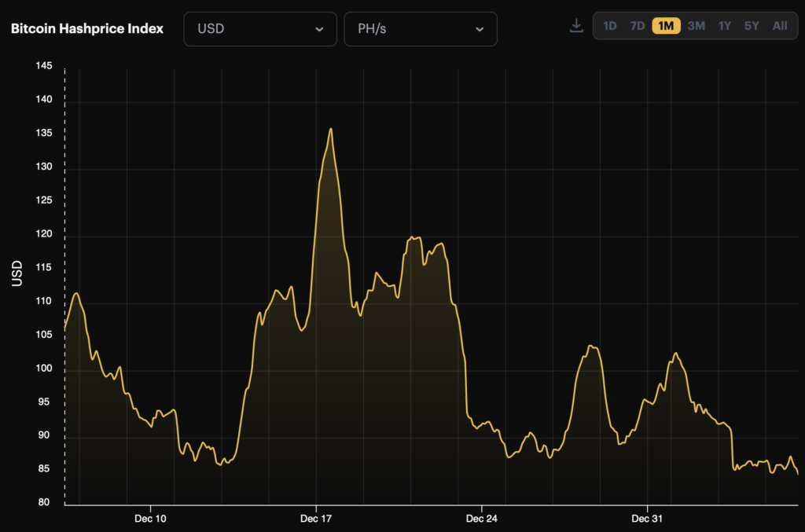805x532 pixels.
Task: Click the Dec 31 x-axis date label
Action: click(x=646, y=519)
